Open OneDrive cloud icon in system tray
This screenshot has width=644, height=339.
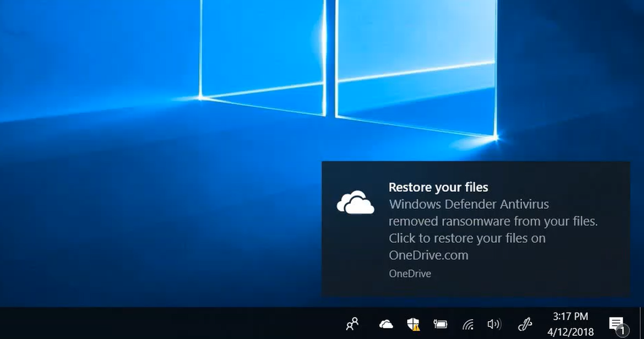pos(386,324)
